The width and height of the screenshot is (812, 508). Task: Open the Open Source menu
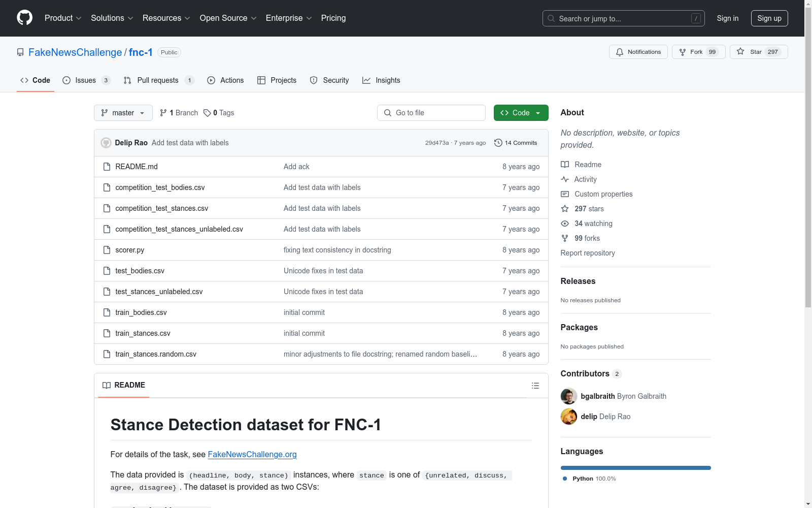coord(228,18)
